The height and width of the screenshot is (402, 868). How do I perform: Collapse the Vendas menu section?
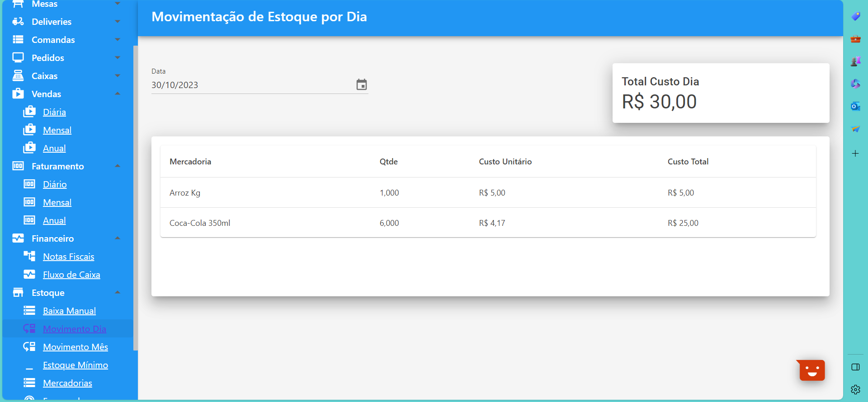point(118,94)
